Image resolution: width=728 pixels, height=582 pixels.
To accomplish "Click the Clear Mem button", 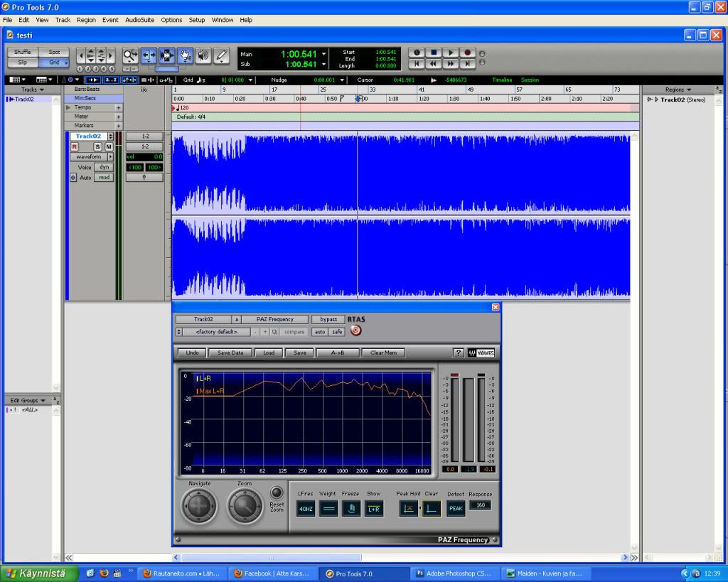I will pos(383,352).
